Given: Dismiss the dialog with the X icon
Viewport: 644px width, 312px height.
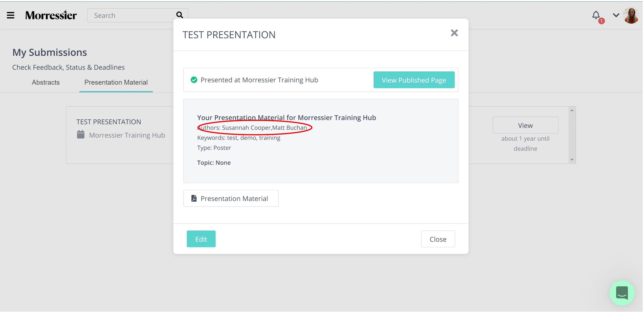Looking at the screenshot, I should click(454, 33).
